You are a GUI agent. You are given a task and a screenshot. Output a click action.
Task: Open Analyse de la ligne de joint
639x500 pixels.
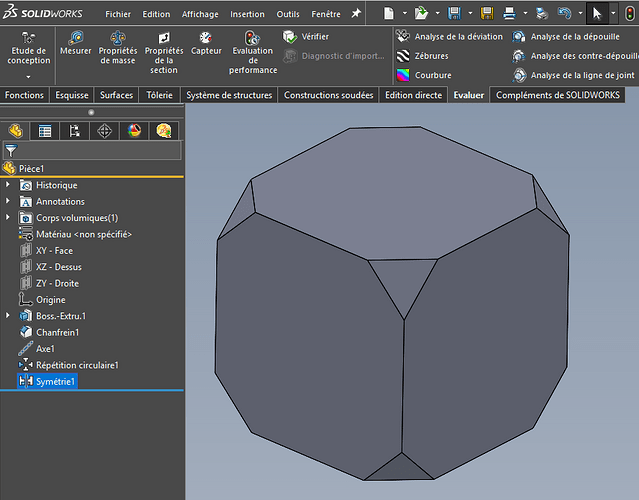573,75
